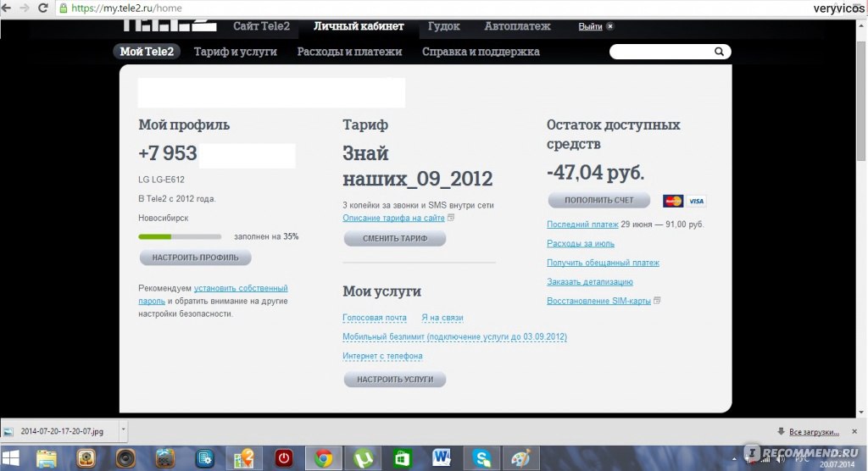Open the speaker app icon in taskbar
The width and height of the screenshot is (868, 471).
[125, 459]
